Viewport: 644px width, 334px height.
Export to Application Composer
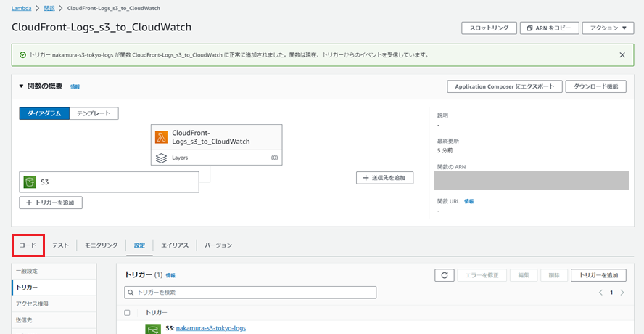(x=504, y=87)
